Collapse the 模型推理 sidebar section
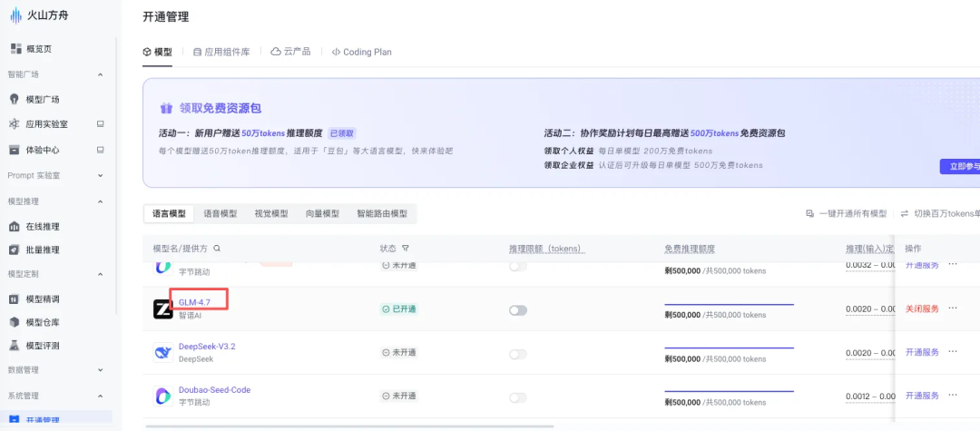The width and height of the screenshot is (980, 431). tap(100, 201)
